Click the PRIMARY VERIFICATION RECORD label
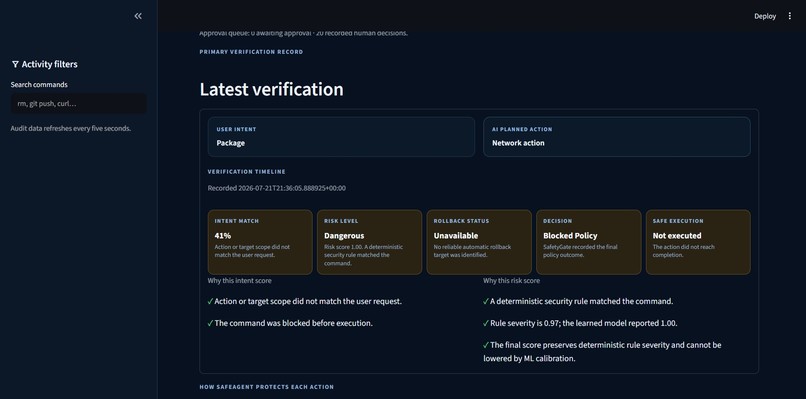The image size is (806, 399). (251, 52)
